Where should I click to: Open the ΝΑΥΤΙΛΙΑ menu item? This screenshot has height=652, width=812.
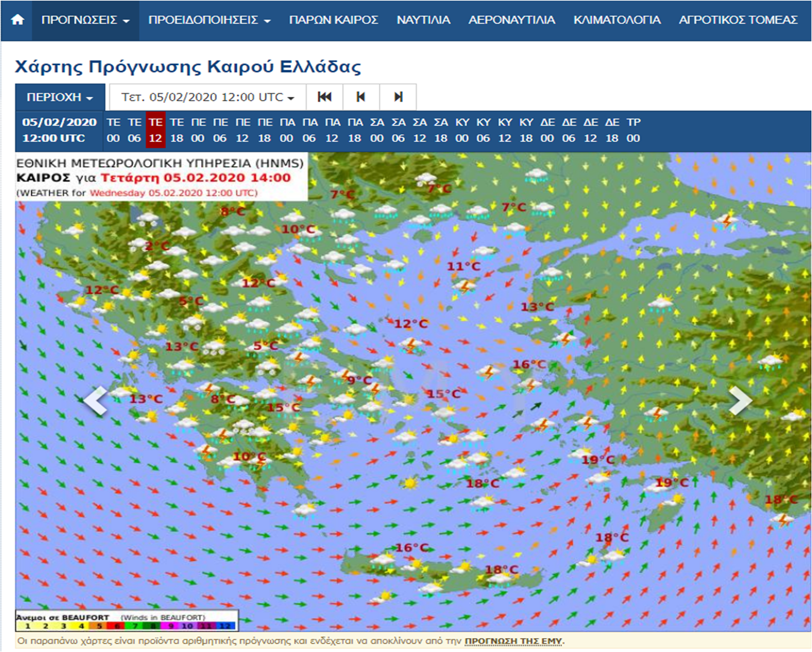tap(423, 20)
